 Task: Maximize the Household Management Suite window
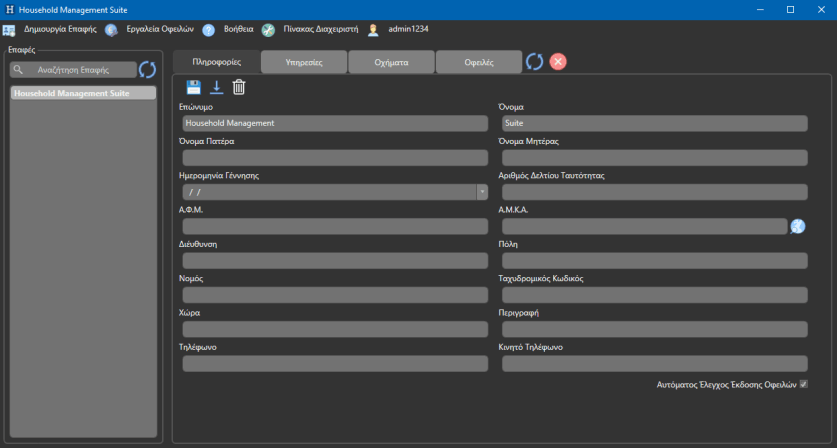pos(791,10)
